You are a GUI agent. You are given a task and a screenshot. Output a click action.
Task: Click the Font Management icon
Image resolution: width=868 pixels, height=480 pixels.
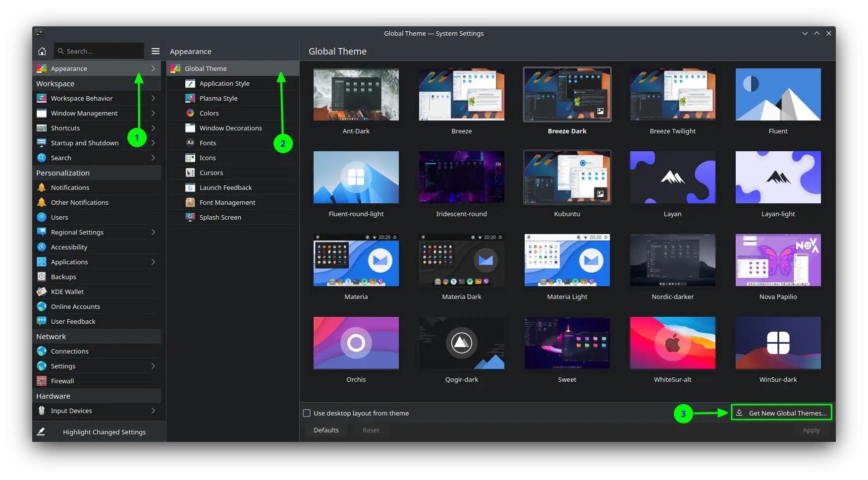[190, 202]
